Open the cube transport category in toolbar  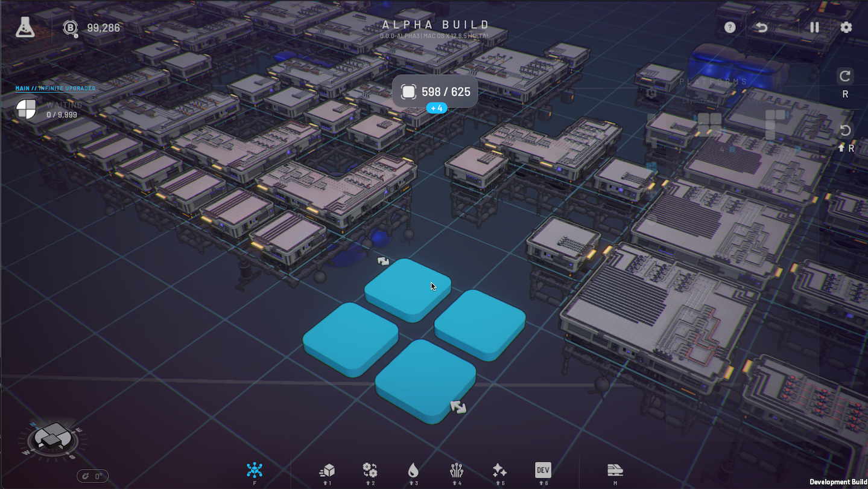[x=327, y=470]
